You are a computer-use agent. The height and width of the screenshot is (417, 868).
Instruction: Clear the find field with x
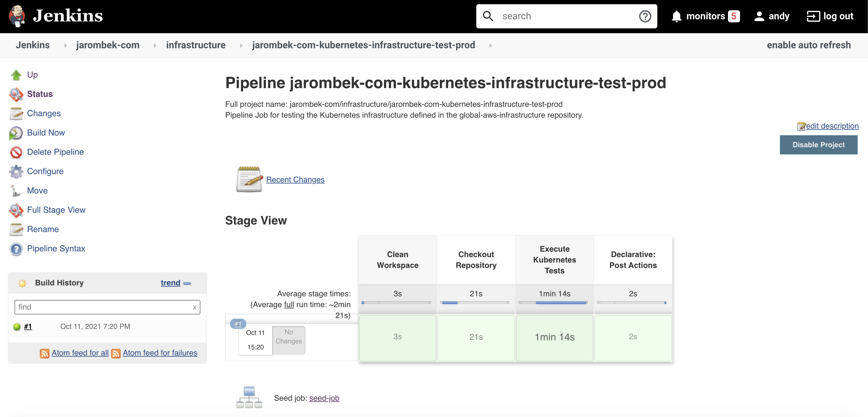[x=194, y=307]
